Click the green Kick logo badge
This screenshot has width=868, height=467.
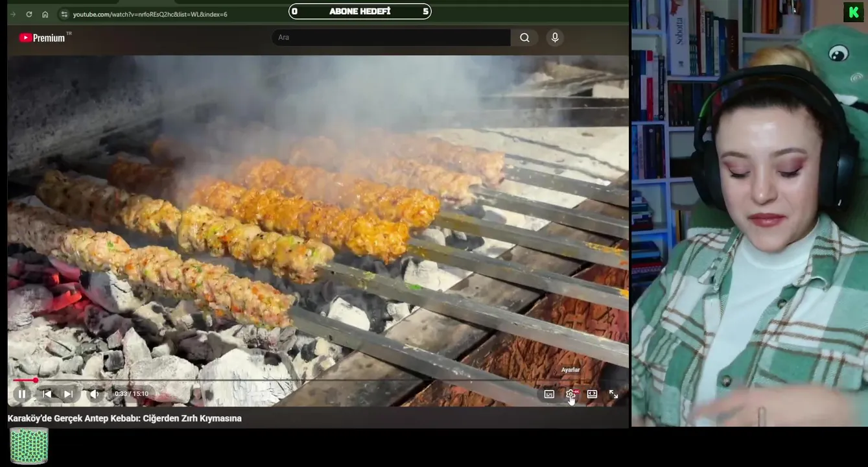coord(853,12)
